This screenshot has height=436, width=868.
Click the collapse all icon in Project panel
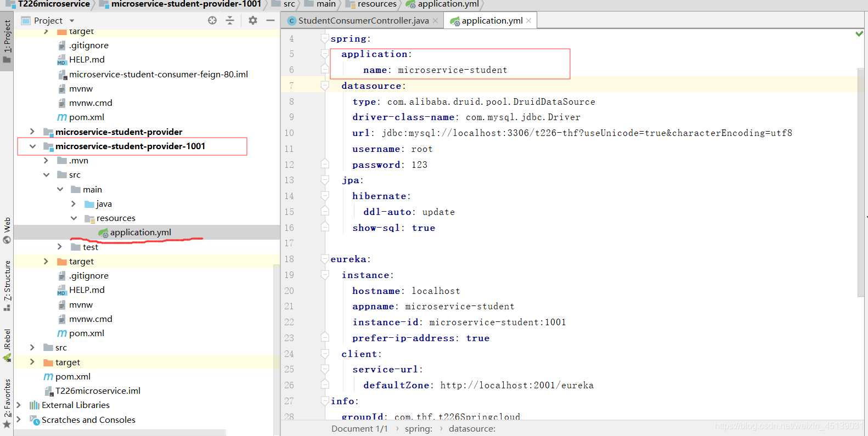[x=230, y=20]
